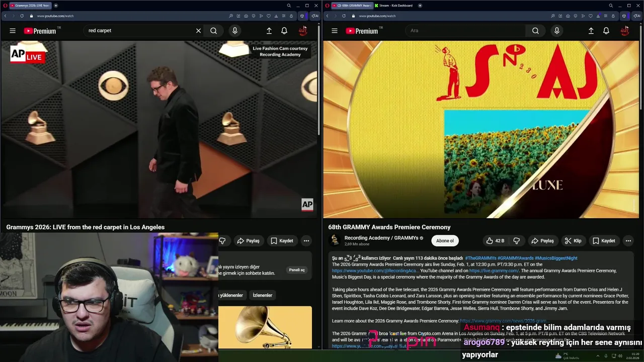The height and width of the screenshot is (362, 644).
Task: Save right video with 'Kaydet' button
Action: [x=604, y=241]
